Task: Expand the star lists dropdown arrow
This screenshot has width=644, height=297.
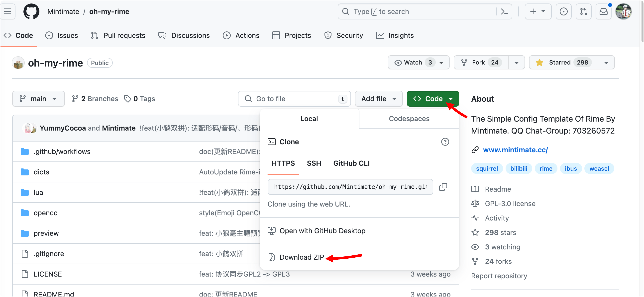Action: (x=606, y=63)
